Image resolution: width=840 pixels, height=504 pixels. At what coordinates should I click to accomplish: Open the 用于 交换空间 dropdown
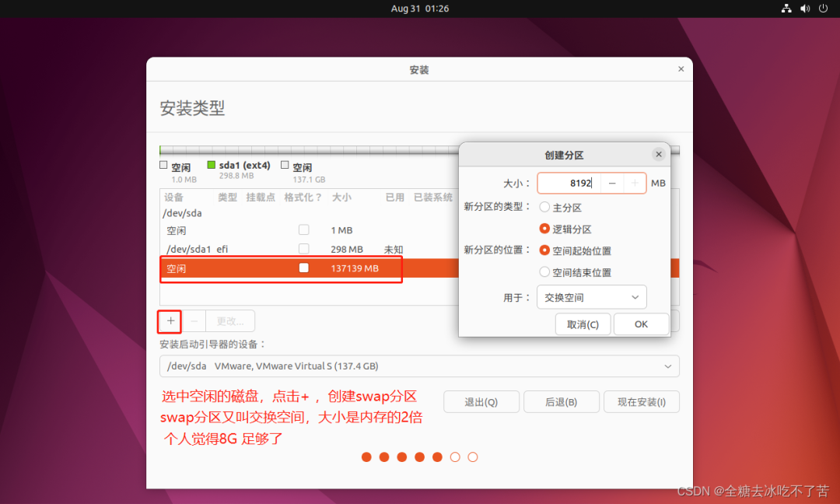click(x=591, y=297)
